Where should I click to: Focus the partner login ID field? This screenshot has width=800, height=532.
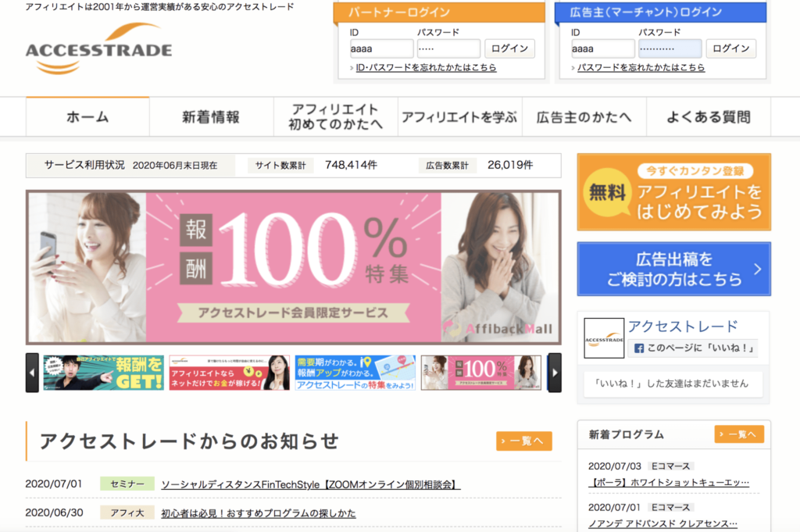pyautogui.click(x=381, y=49)
